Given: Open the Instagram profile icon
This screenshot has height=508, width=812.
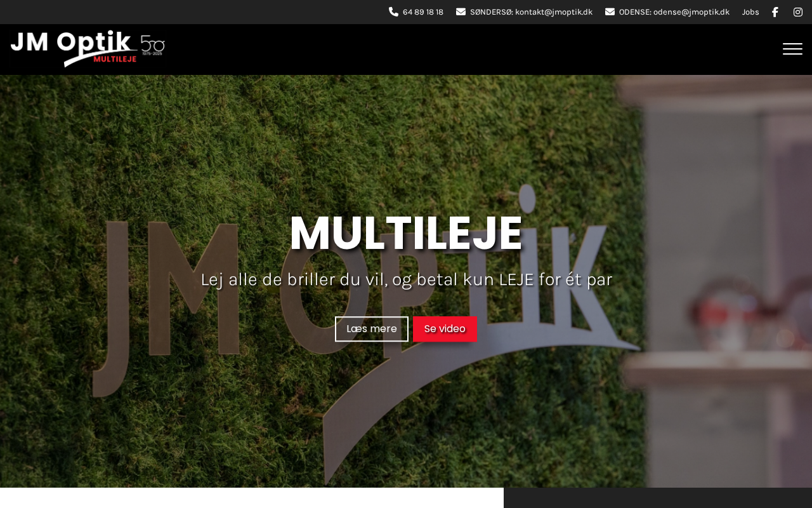Looking at the screenshot, I should [x=798, y=12].
